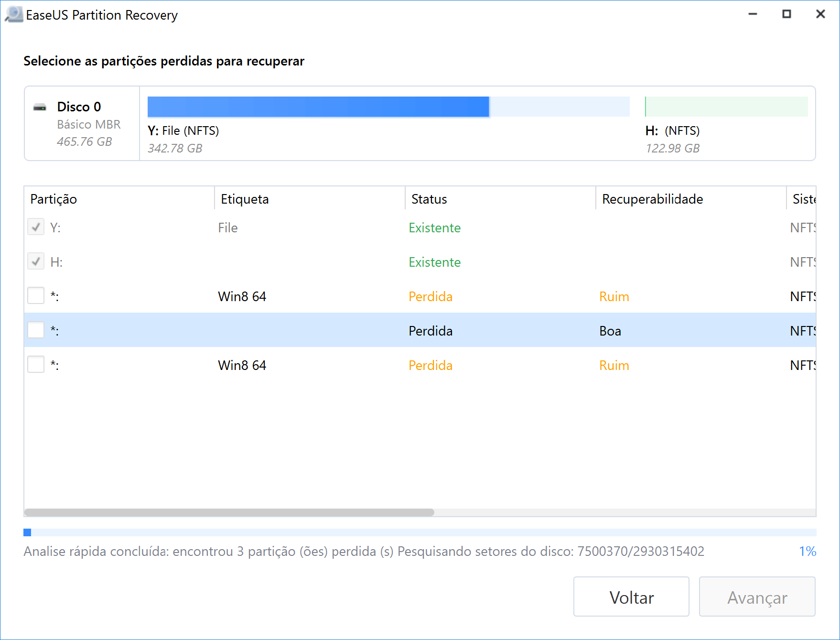The height and width of the screenshot is (640, 840).
Task: Click the Avançar button
Action: click(x=757, y=597)
